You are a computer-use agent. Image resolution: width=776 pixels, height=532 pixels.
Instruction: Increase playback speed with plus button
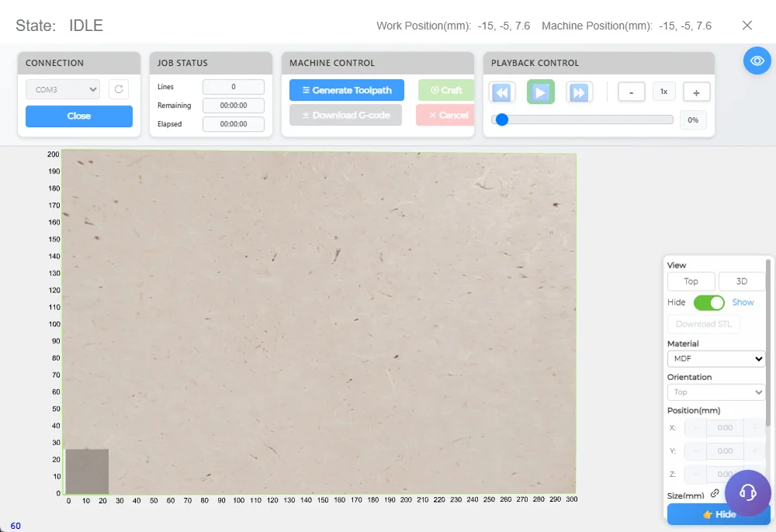pos(696,92)
